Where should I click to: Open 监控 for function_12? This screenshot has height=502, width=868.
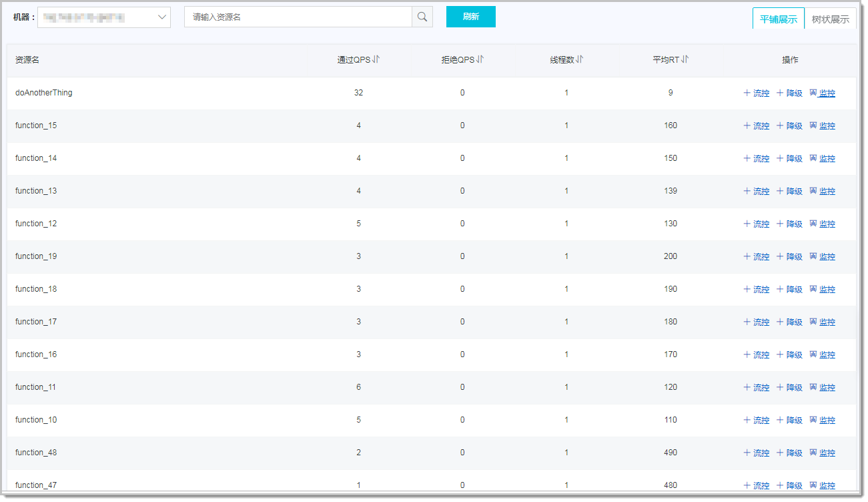click(822, 224)
